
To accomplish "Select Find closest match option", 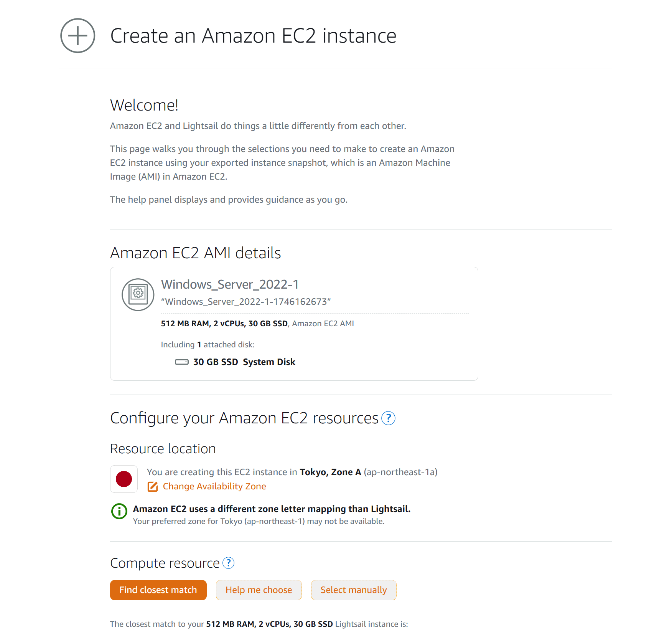I will tap(158, 590).
